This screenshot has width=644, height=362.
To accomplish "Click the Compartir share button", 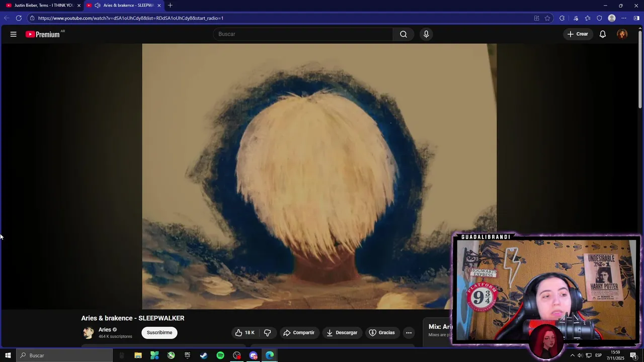I will point(298,332).
